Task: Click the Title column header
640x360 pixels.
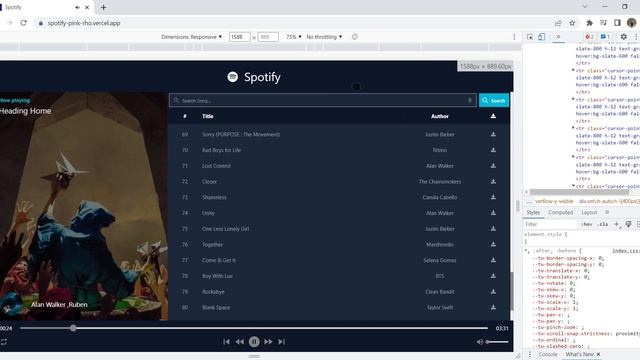Action: pyautogui.click(x=208, y=116)
